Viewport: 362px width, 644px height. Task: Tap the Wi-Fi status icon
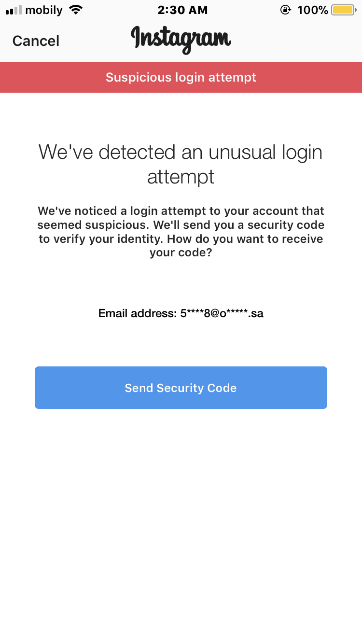[x=76, y=10]
